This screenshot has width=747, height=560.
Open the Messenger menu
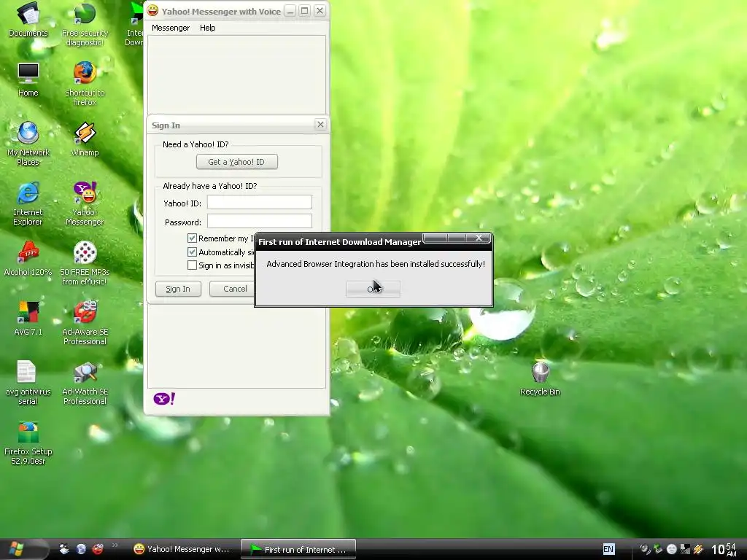pos(171,28)
